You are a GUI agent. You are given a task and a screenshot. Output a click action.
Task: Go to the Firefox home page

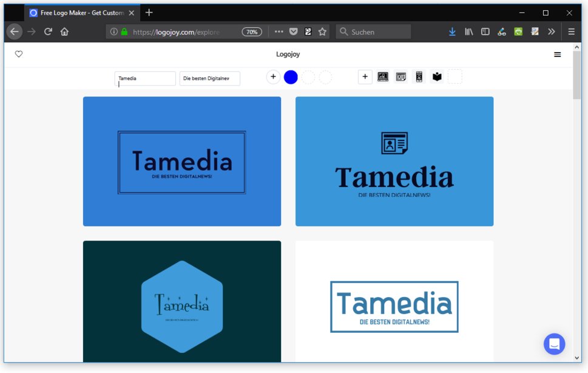(x=64, y=32)
